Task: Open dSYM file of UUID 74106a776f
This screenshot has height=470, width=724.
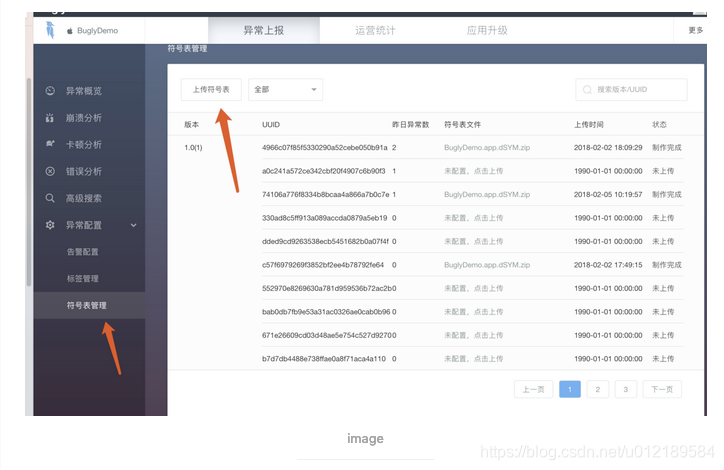Action: (487, 195)
